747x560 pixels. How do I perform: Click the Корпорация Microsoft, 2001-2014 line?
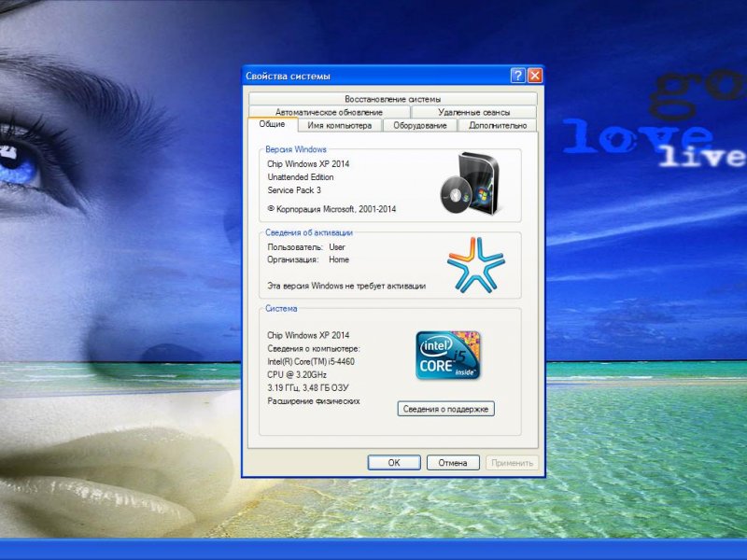331,208
